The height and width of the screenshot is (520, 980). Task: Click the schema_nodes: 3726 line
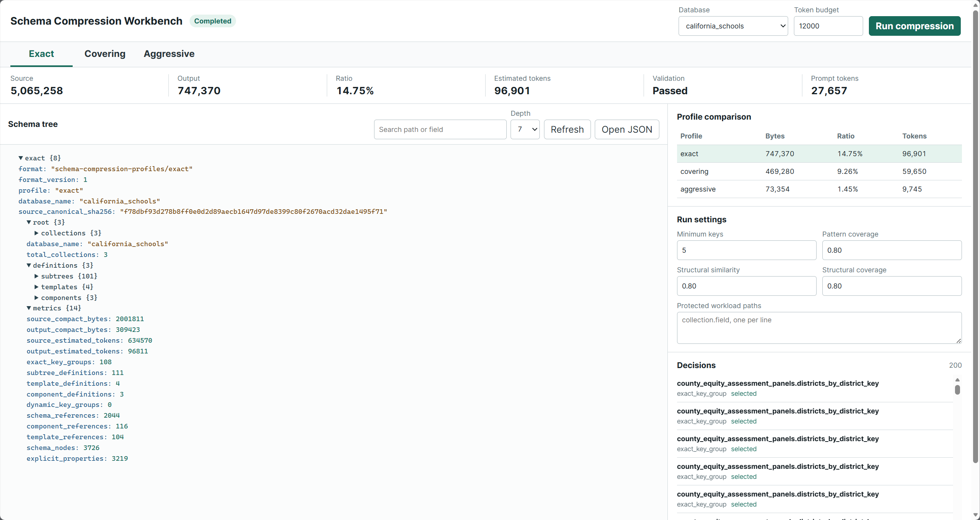[63, 448]
